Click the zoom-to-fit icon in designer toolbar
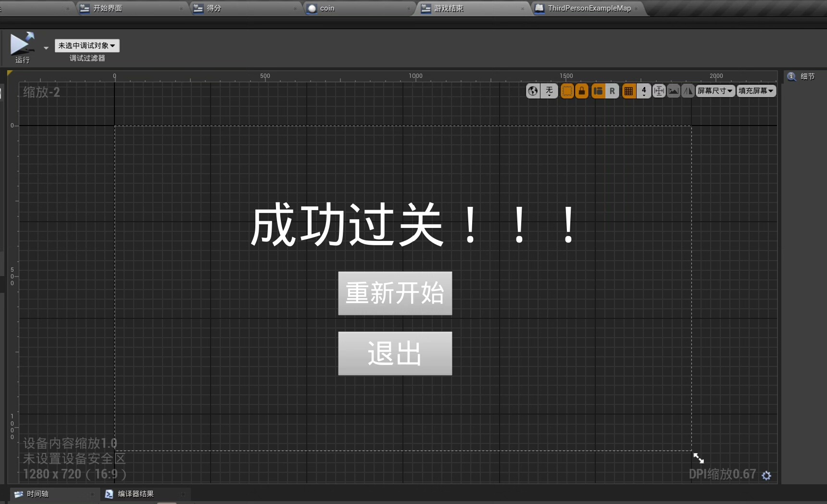The height and width of the screenshot is (504, 827). [659, 91]
